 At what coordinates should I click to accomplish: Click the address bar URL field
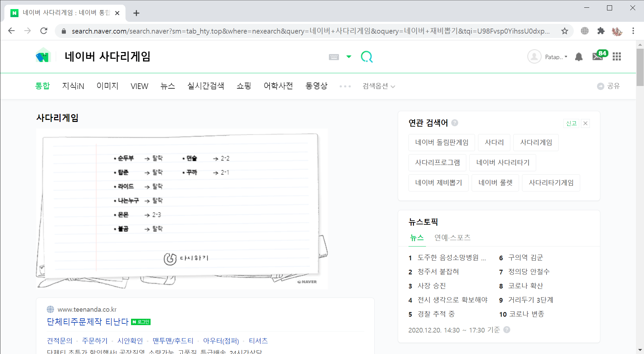coord(311,31)
